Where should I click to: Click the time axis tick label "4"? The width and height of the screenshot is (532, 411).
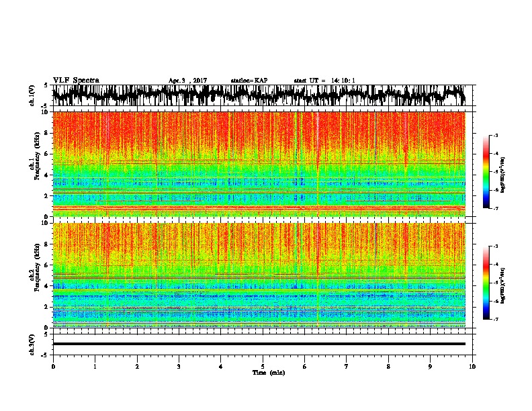(220, 367)
